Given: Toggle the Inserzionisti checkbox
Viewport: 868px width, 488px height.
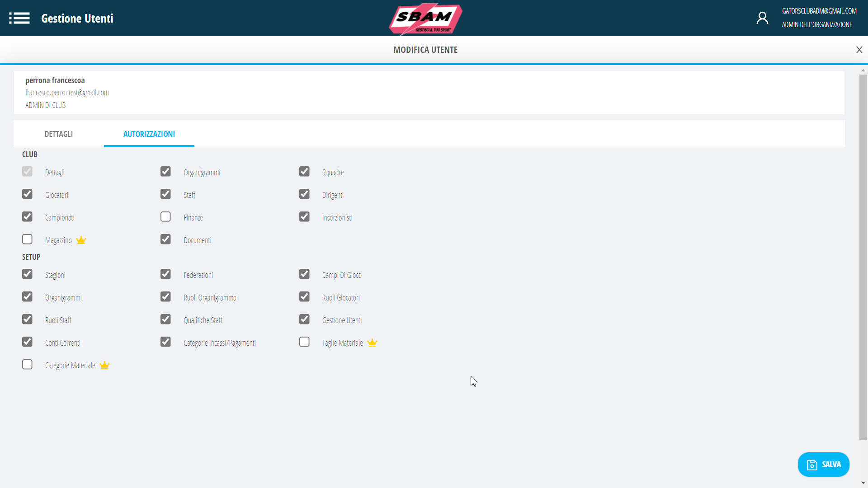Looking at the screenshot, I should [x=304, y=217].
